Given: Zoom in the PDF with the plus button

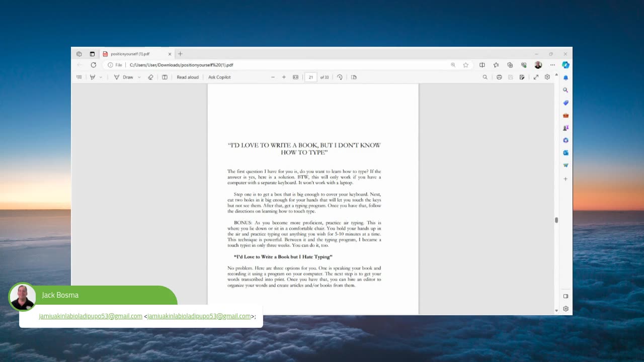Looking at the screenshot, I should 284,77.
